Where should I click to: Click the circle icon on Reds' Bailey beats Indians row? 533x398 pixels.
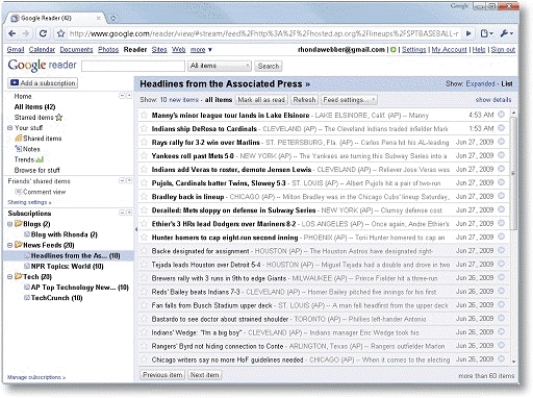point(501,291)
